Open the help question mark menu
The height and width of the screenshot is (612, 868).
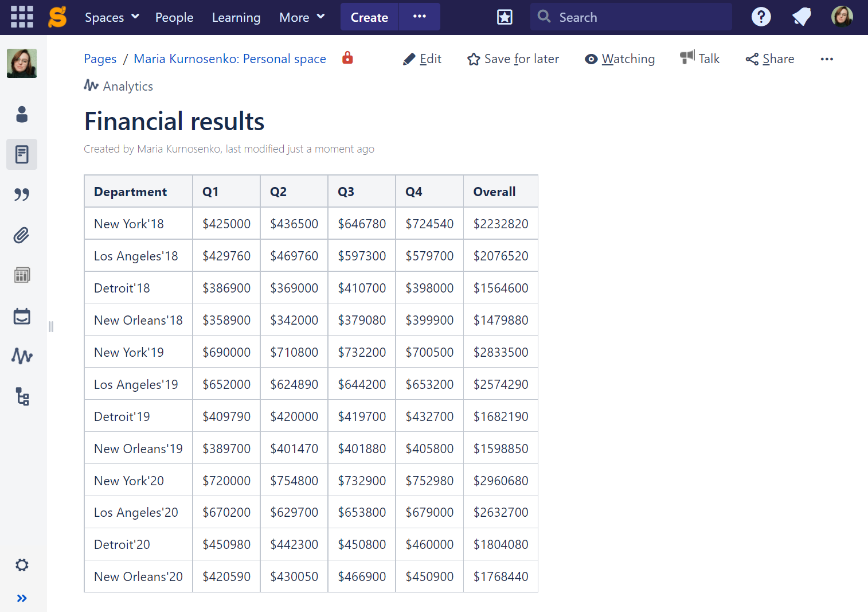pyautogui.click(x=761, y=17)
